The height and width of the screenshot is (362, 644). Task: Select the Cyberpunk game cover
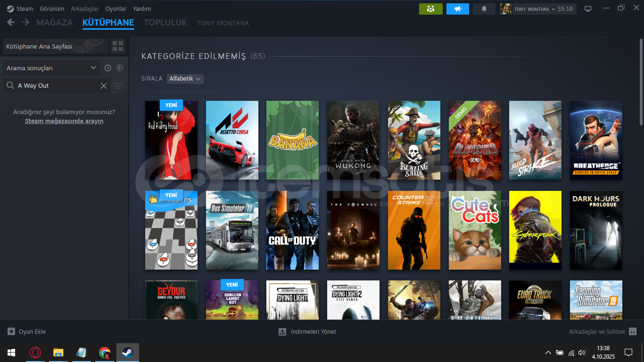(x=536, y=230)
